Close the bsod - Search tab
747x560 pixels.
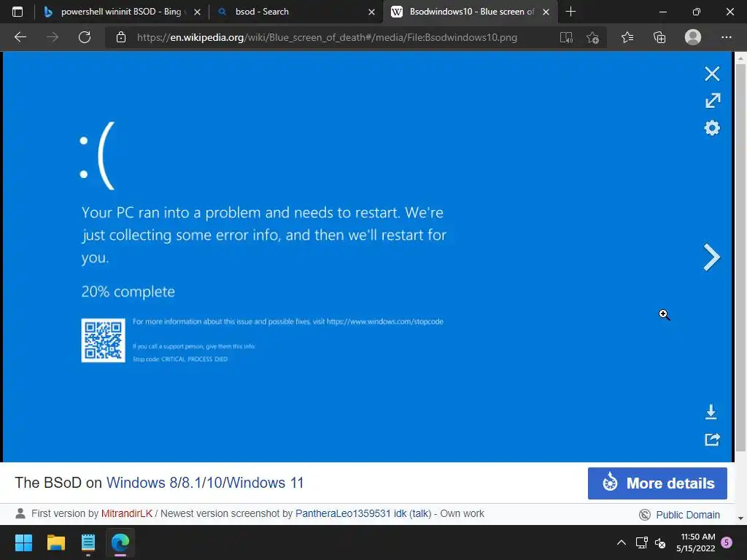click(371, 12)
